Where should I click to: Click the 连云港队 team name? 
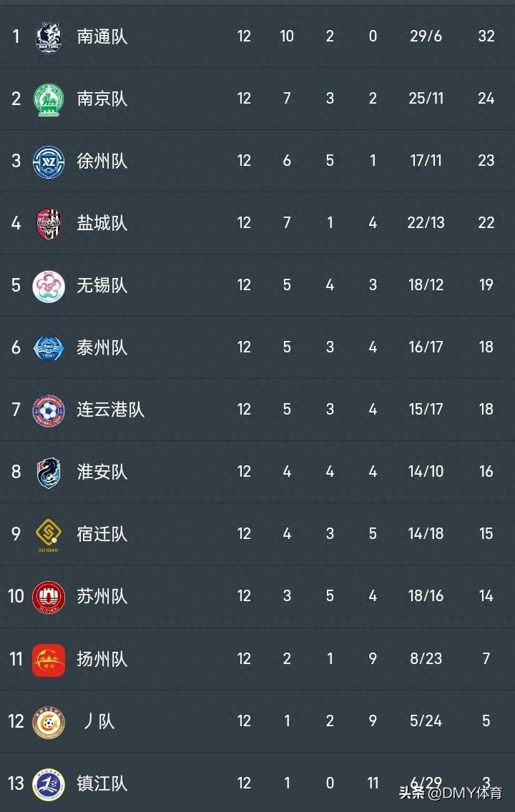pyautogui.click(x=111, y=410)
